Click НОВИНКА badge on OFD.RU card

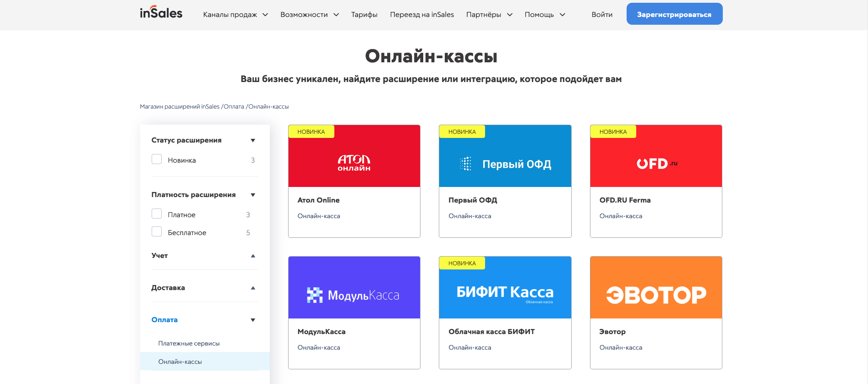(x=613, y=132)
